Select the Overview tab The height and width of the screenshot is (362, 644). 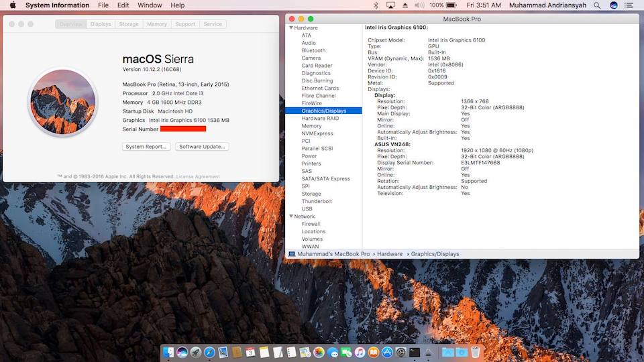tap(70, 24)
